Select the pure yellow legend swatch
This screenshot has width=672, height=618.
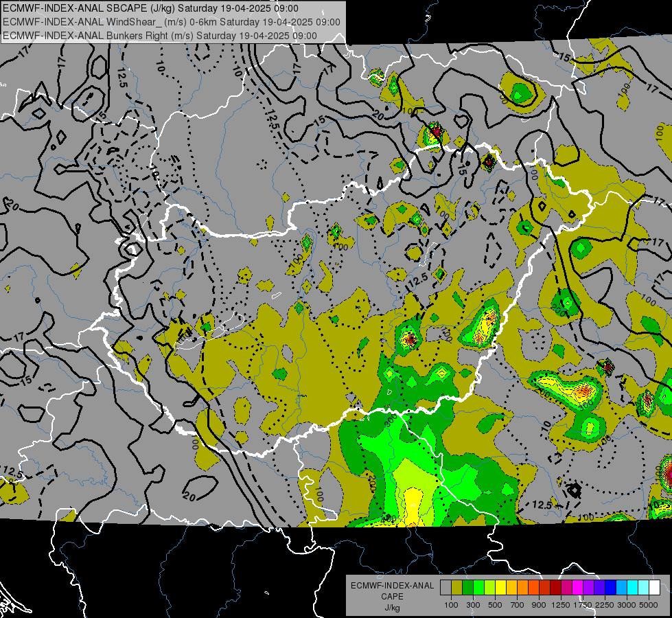(500, 587)
